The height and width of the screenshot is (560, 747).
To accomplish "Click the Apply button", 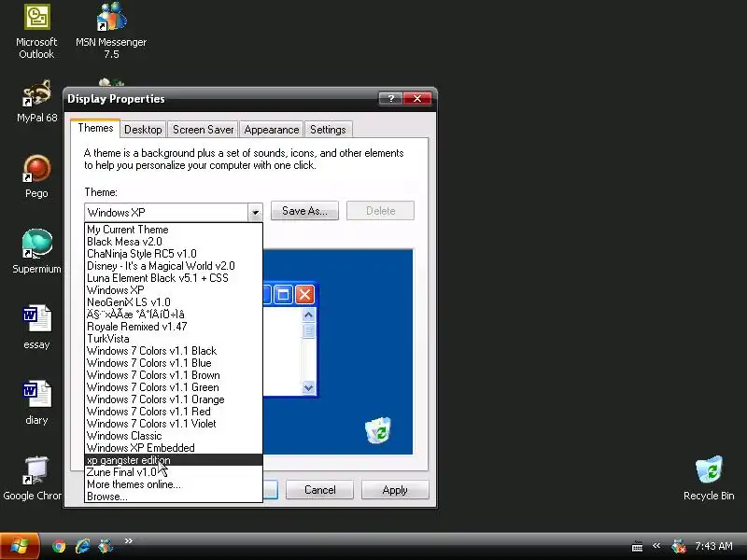I will (395, 490).
